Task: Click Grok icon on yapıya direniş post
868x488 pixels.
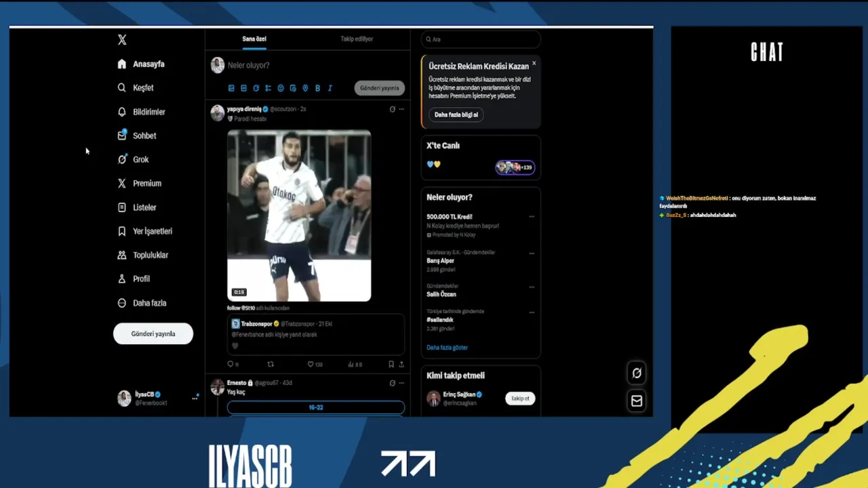Action: click(392, 109)
